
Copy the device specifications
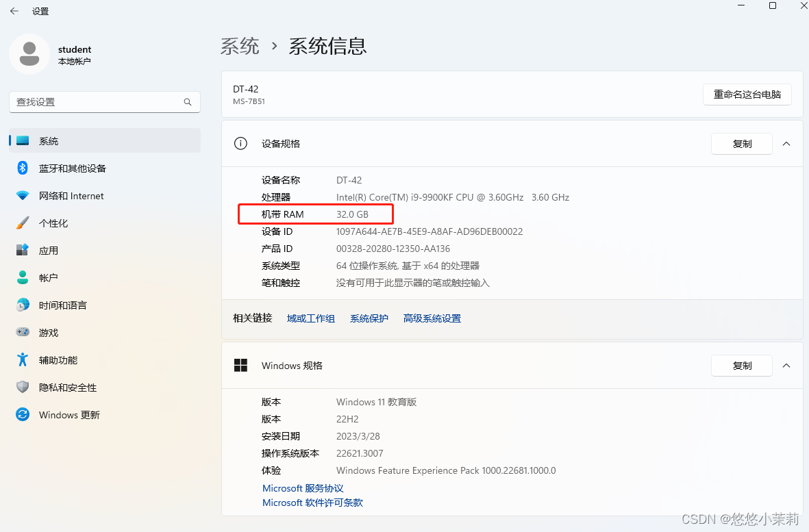coord(742,144)
